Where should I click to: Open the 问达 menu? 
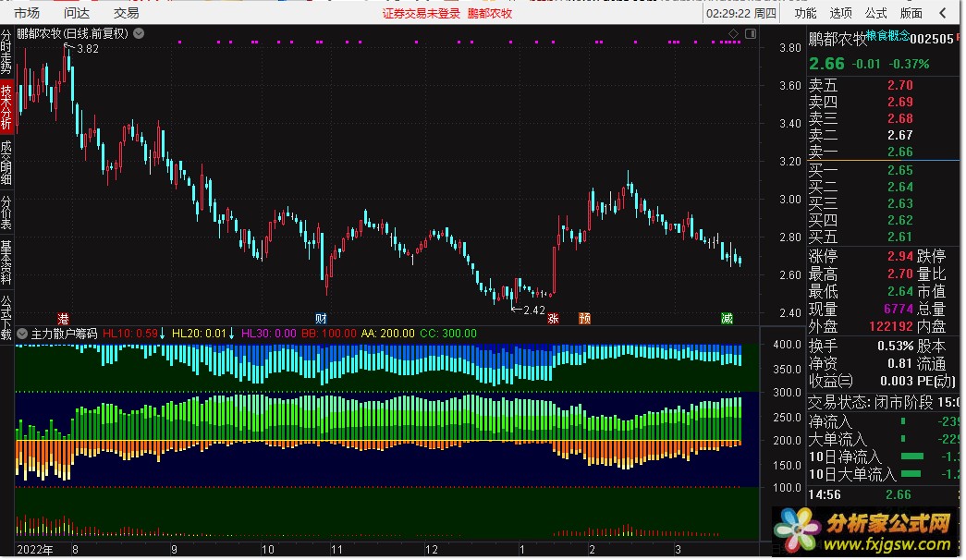point(77,13)
